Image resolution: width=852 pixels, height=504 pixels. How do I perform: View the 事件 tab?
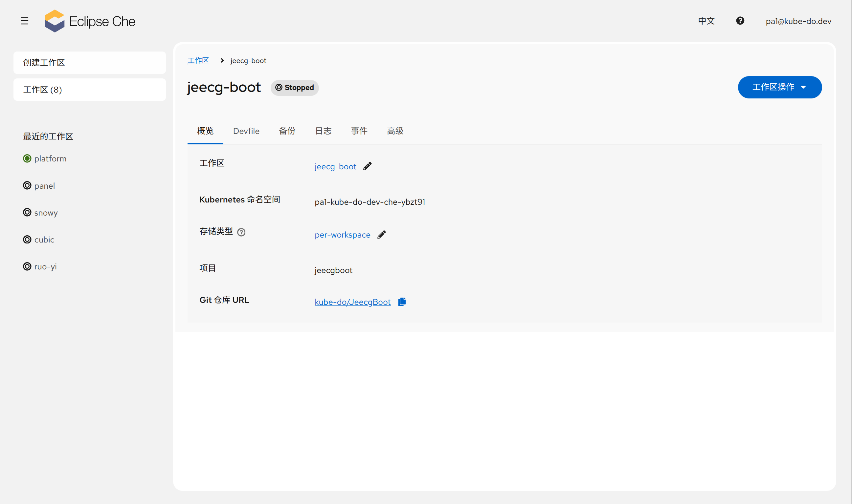pos(359,131)
